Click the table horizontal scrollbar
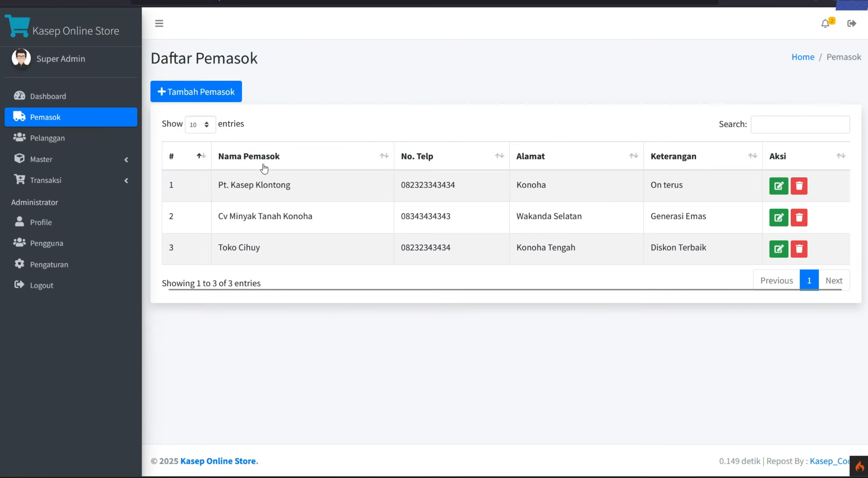Viewport: 868px width, 478px height. (x=505, y=290)
